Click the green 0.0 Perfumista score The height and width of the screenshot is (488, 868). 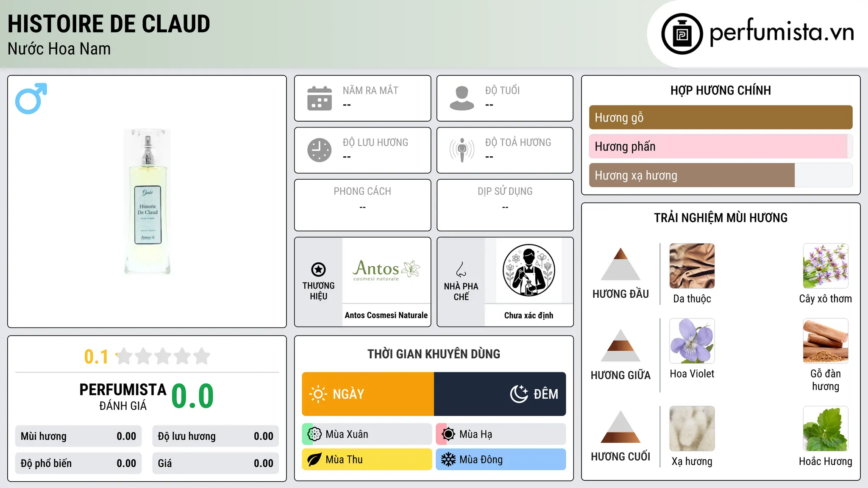192,396
